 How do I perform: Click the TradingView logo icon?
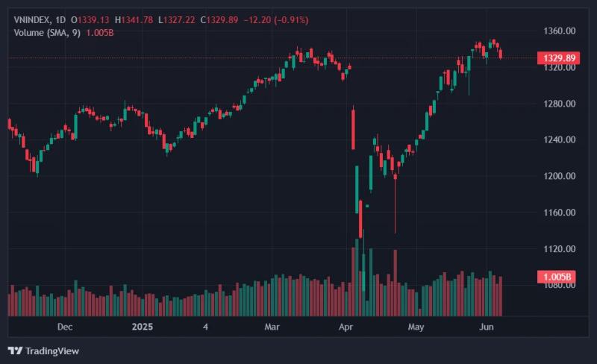click(x=15, y=351)
